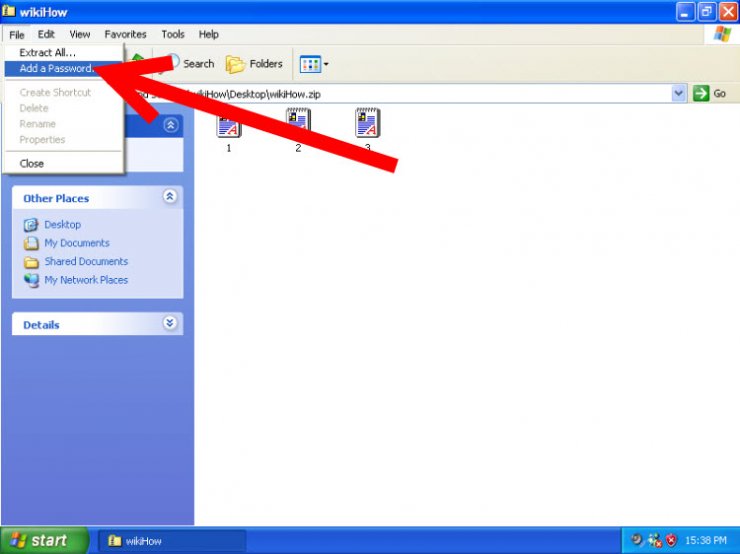Click the first system tray icon
This screenshot has height=554, width=740.
(637, 540)
